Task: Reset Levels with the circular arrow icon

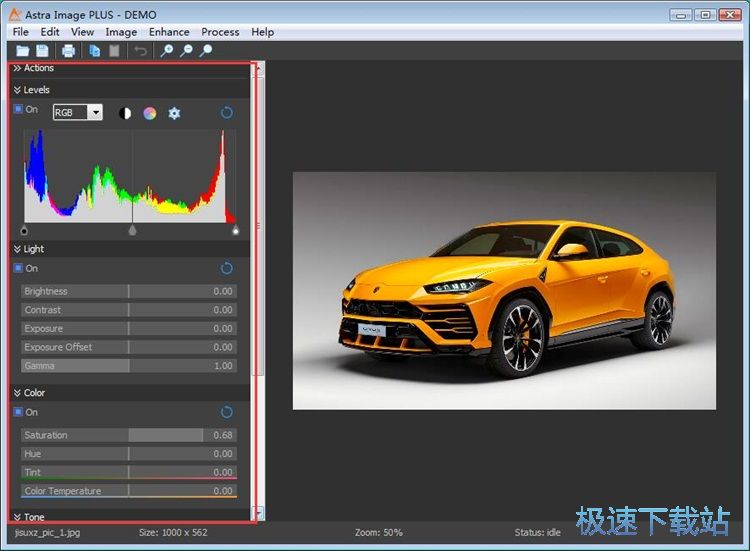Action: 226,113
